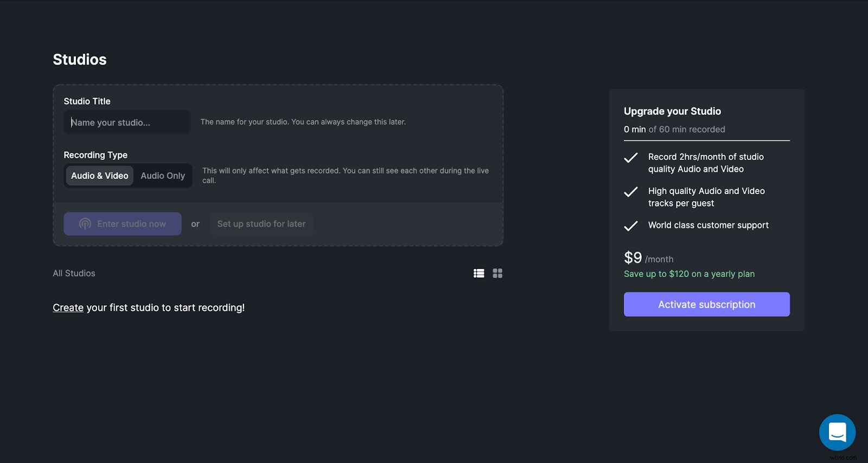The height and width of the screenshot is (463, 868).
Task: Click the broadcast icon on Enter studio button
Action: [85, 224]
